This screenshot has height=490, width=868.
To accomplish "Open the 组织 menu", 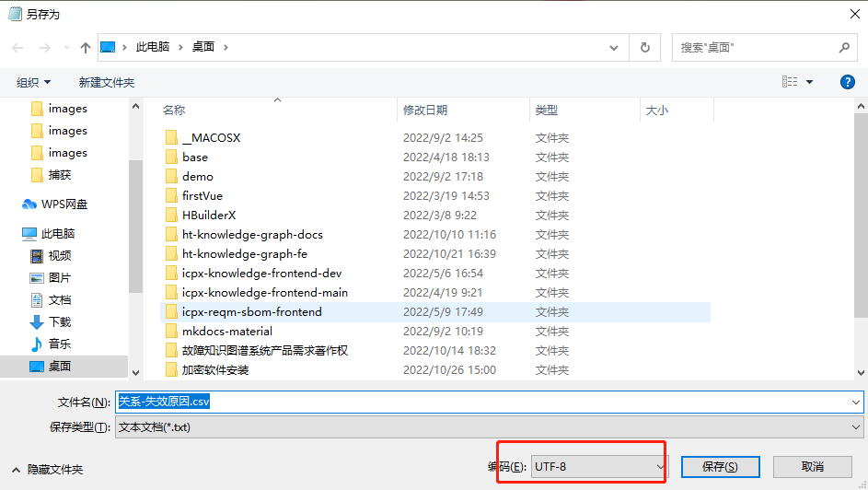I will (34, 83).
